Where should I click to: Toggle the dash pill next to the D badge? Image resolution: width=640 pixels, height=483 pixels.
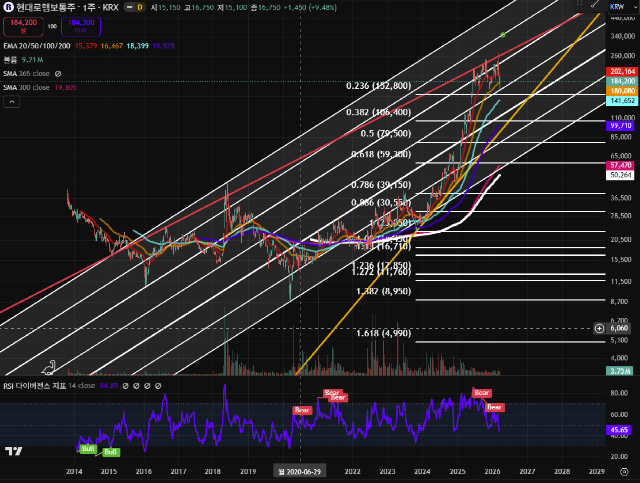point(129,7)
